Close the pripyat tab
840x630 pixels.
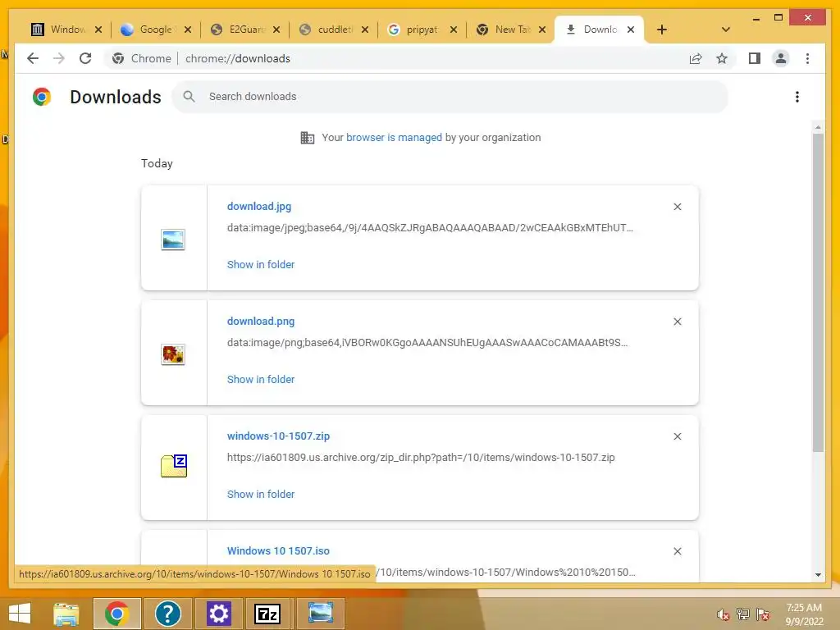click(454, 30)
